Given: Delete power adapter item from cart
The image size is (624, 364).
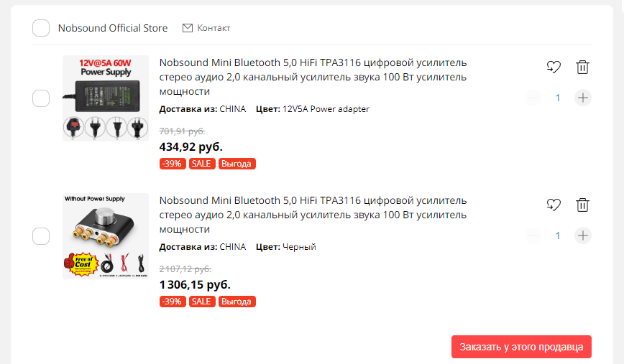Looking at the screenshot, I should point(582,67).
